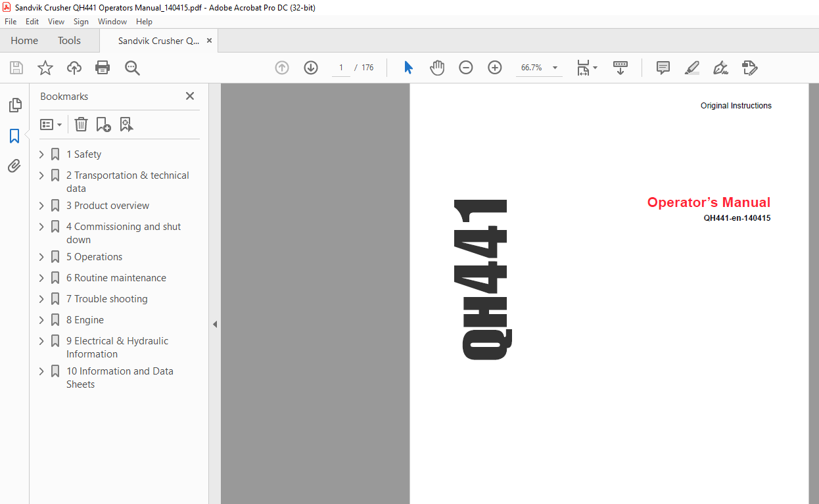Open bookmarks options menu dropdown

point(51,124)
